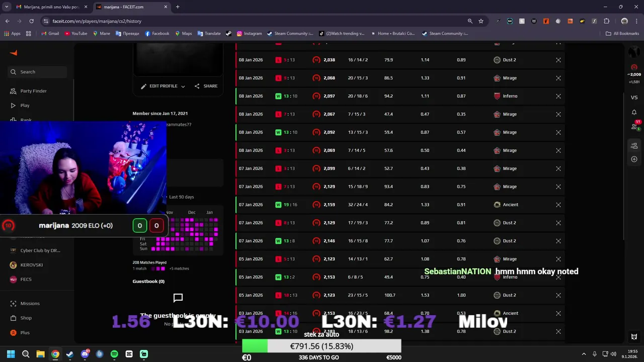Open Discord from the Windows taskbar
Viewport: 644px width, 362px height.
point(85,354)
